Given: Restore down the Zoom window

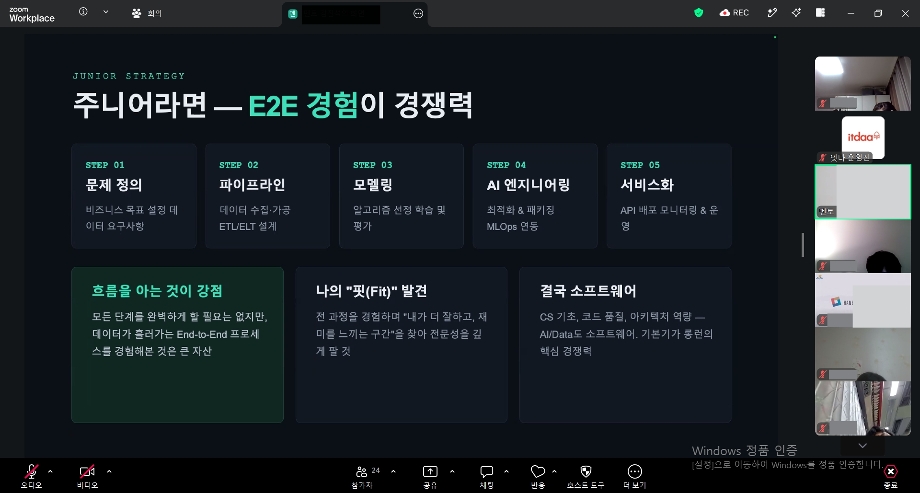Looking at the screenshot, I should [878, 13].
